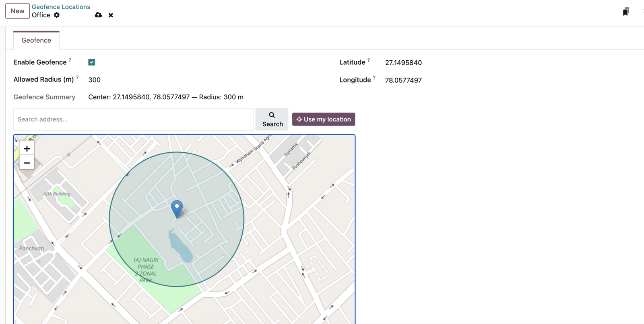644x324 pixels.
Task: Click the TAJ NAGRI PHASE 2 ZONAL PARK label
Action: (x=146, y=270)
